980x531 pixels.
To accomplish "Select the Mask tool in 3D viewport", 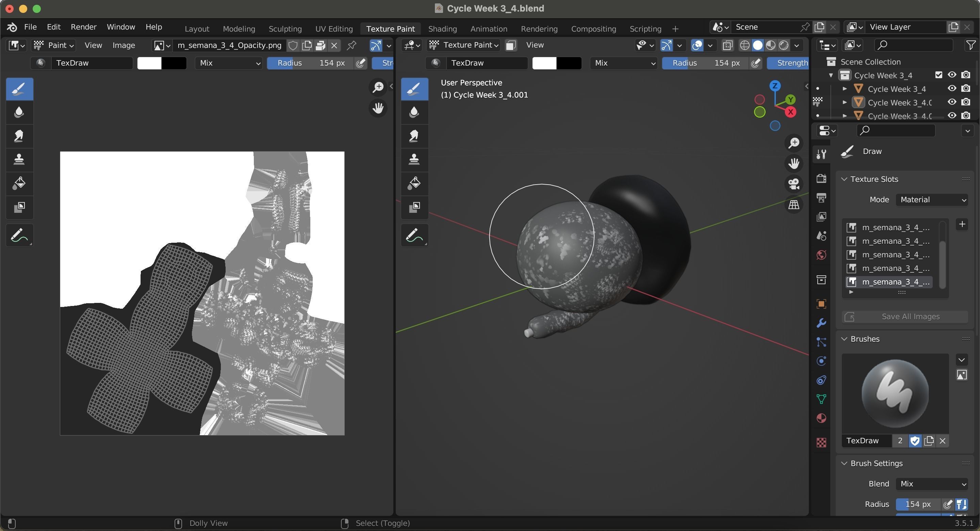I will (x=414, y=207).
